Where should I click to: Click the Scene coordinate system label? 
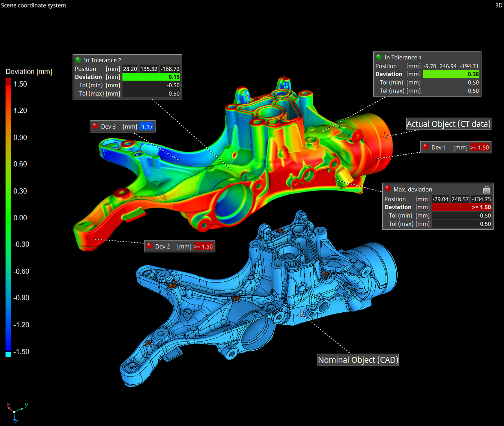(x=33, y=5)
